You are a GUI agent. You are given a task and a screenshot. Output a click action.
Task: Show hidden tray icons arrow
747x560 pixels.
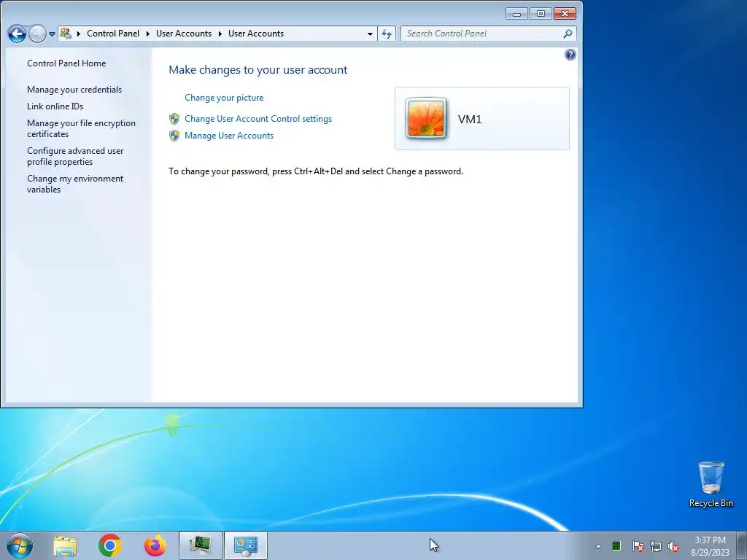tap(598, 546)
